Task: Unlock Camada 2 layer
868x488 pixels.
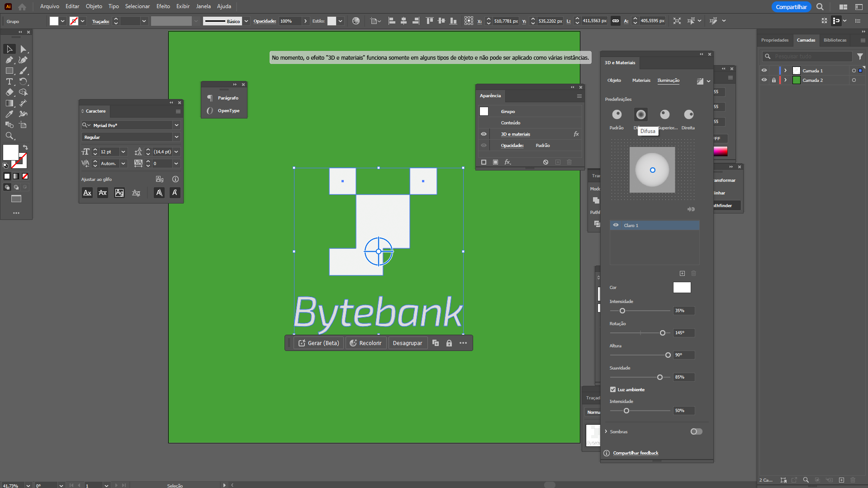Action: pyautogui.click(x=774, y=80)
